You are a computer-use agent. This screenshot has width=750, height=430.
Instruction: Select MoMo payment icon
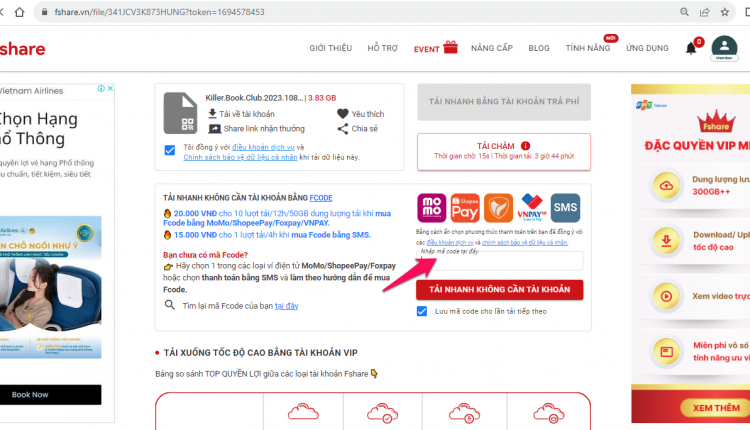tap(431, 208)
